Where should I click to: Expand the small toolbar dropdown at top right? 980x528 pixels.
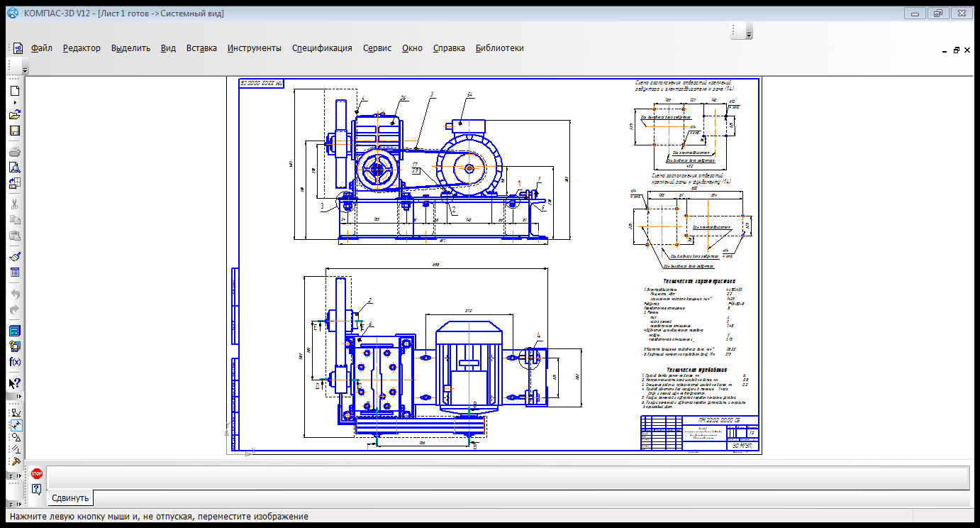[x=749, y=34]
